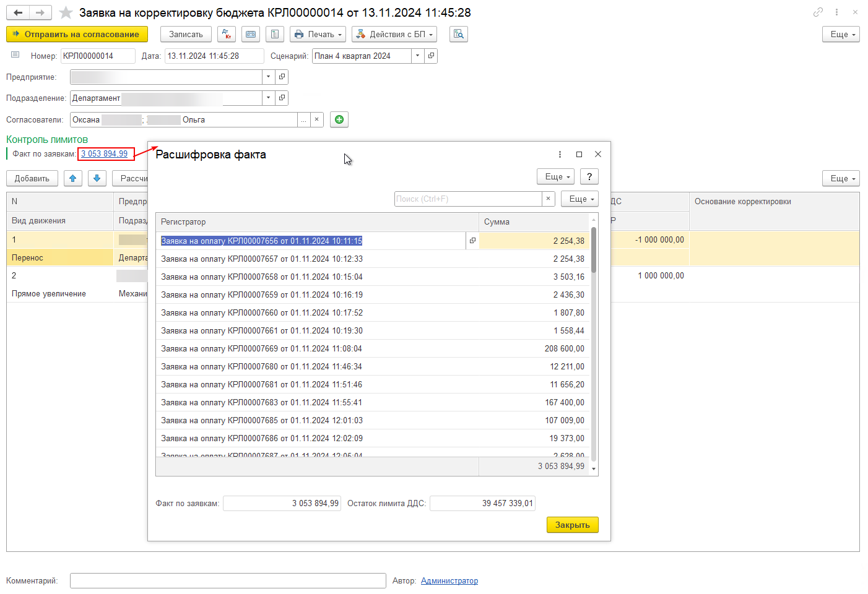Move table row up with blue arrow
Screen dimensions: 868x594
coord(72,178)
